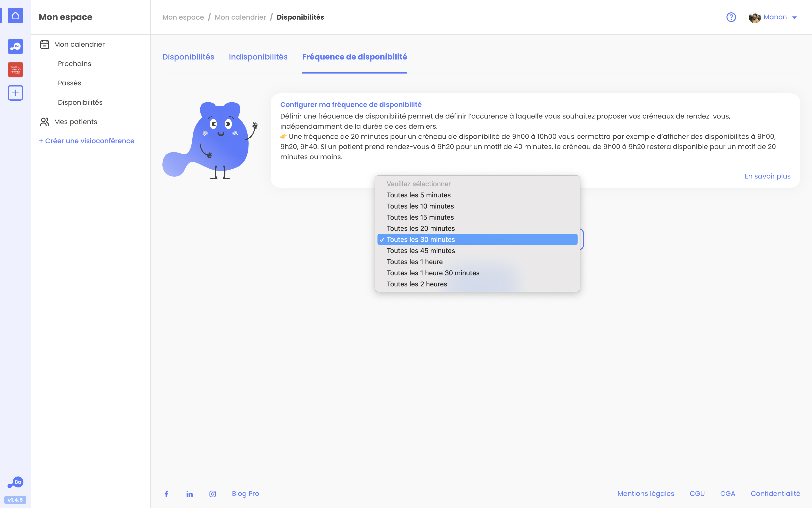The width and height of the screenshot is (812, 508).
Task: Open Mon calendrier in sidebar
Action: click(79, 44)
